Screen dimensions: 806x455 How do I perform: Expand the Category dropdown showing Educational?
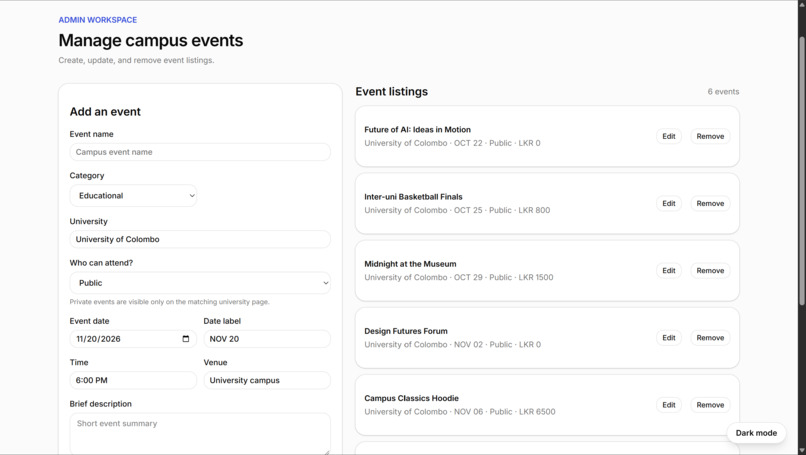coord(133,196)
